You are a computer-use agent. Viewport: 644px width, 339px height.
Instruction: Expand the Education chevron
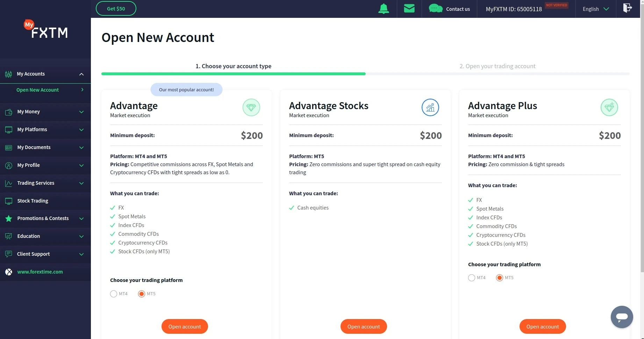(81, 236)
